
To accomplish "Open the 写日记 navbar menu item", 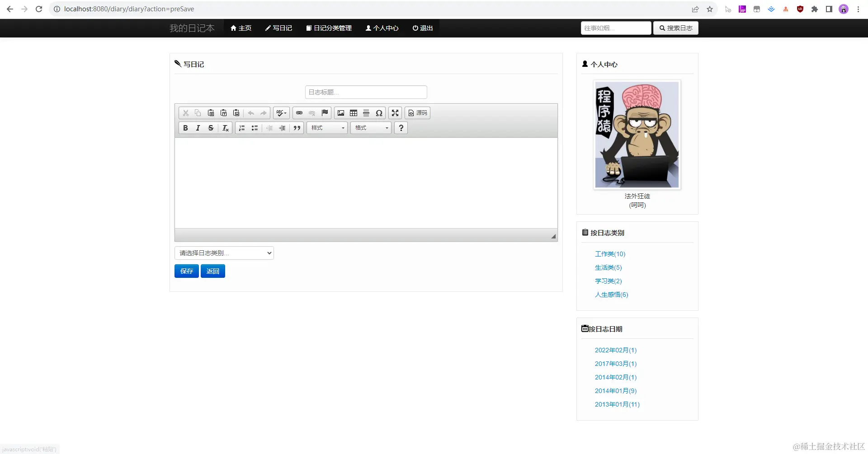I will (278, 28).
